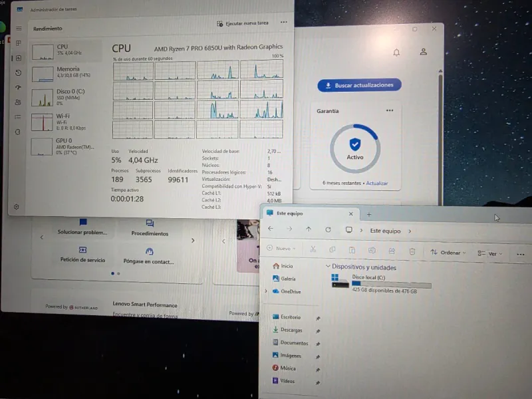
Task: Click Share icon in File Explorer toolbar
Action: 392,251
